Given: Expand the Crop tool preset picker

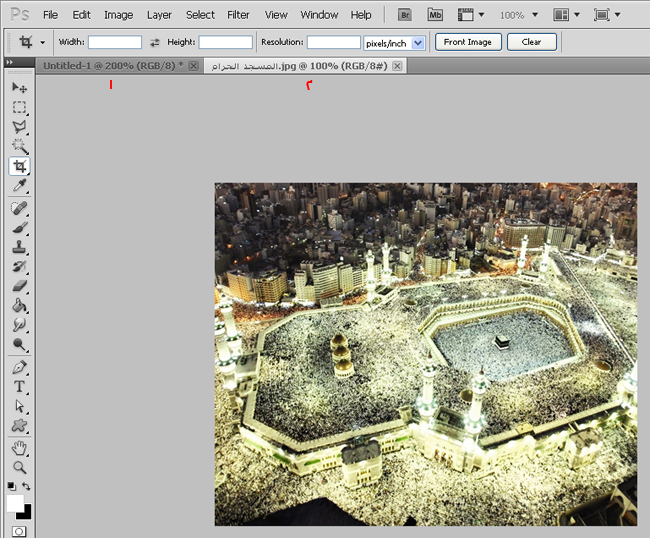Looking at the screenshot, I should [42, 43].
